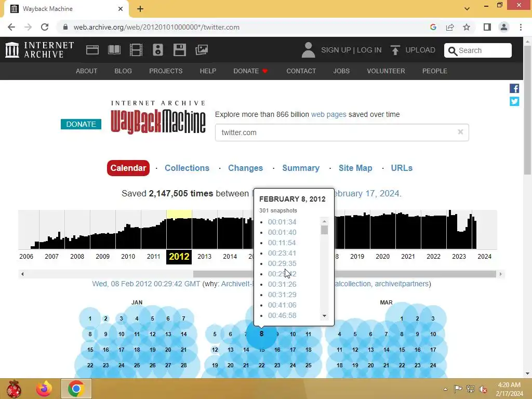
Task: Click the SIGN UP | LOG IN link
Action: [351, 50]
